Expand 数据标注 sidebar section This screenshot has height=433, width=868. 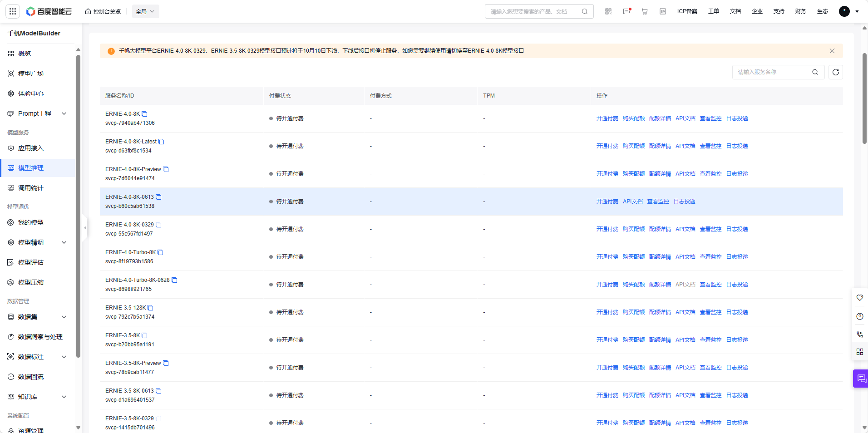tap(38, 357)
